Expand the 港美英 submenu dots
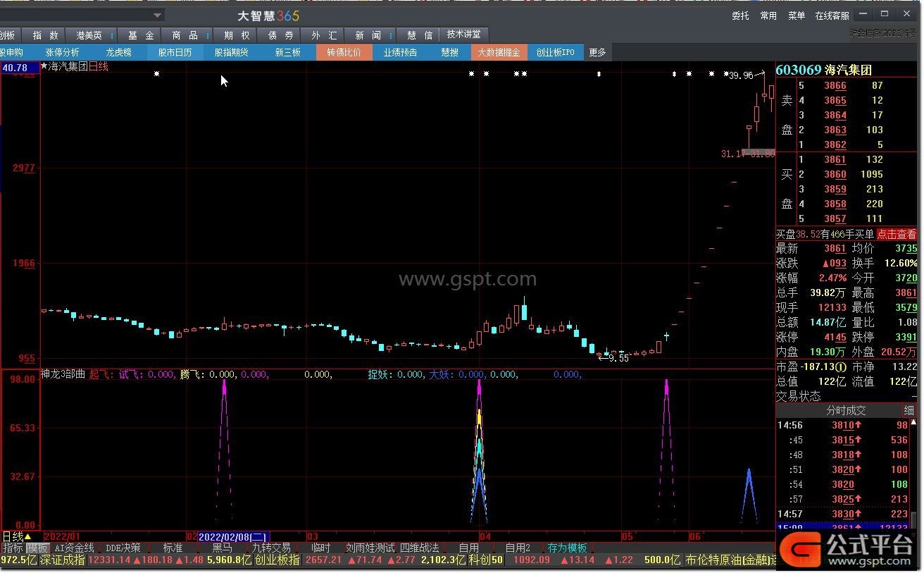Screen dimensions: 924x573 point(112,35)
